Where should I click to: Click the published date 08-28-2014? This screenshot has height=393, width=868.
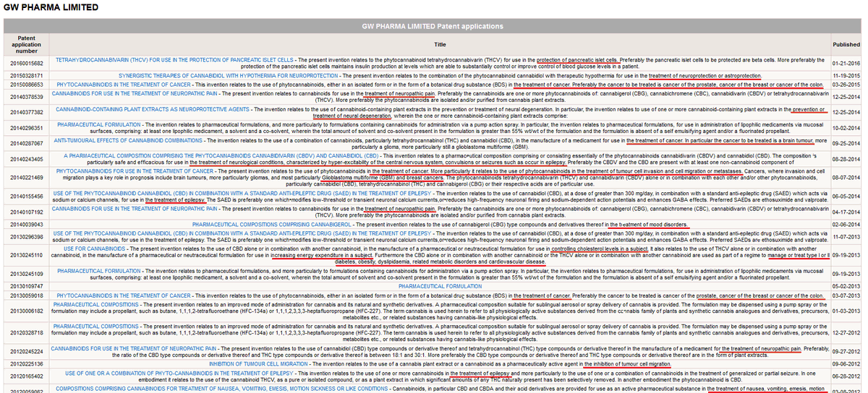tap(846, 159)
